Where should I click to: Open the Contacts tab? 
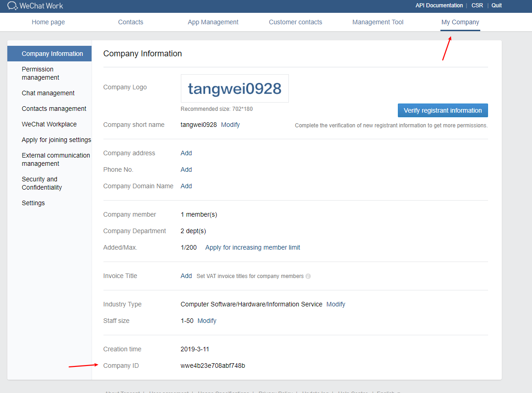click(x=130, y=22)
